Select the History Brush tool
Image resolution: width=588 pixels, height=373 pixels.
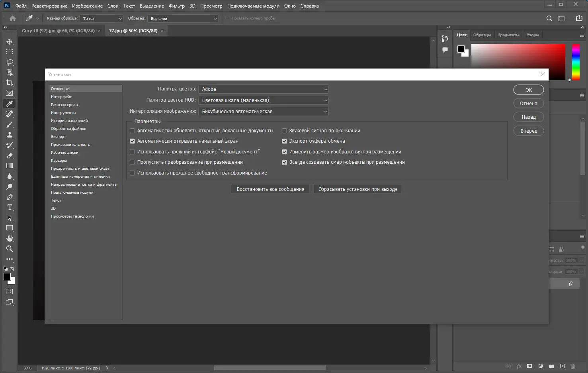10,145
